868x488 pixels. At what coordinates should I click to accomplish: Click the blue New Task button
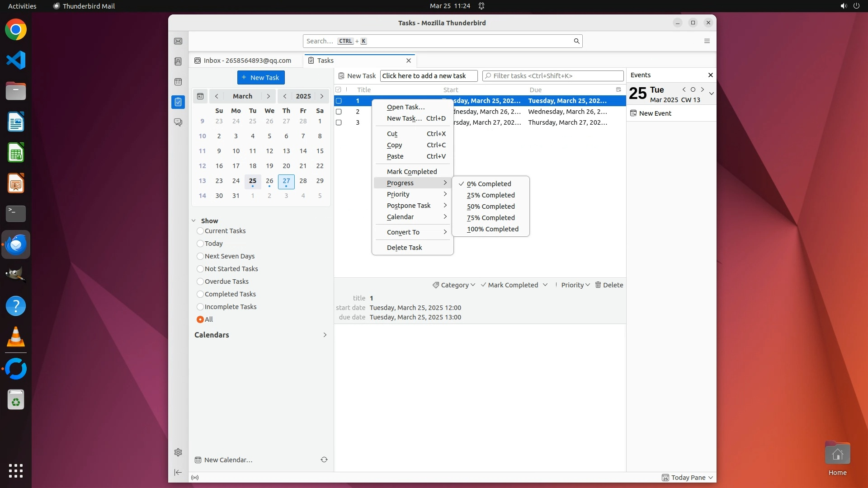click(261, 78)
